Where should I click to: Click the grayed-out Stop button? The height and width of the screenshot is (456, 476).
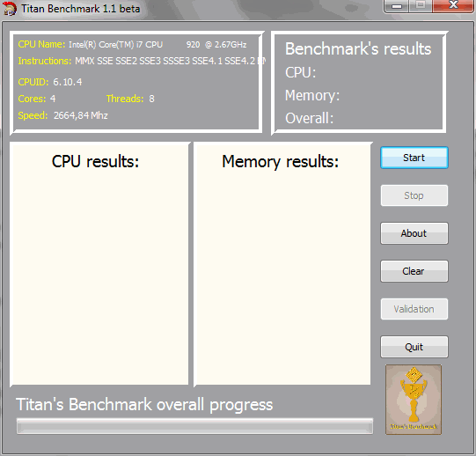414,195
